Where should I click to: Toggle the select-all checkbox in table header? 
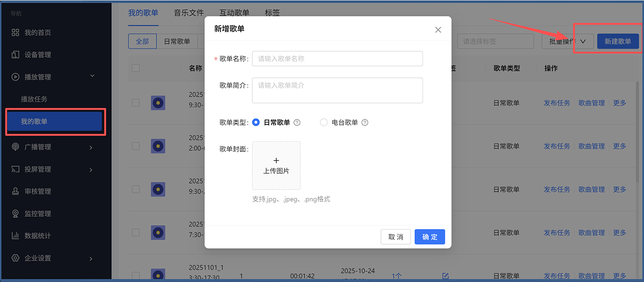coord(136,68)
